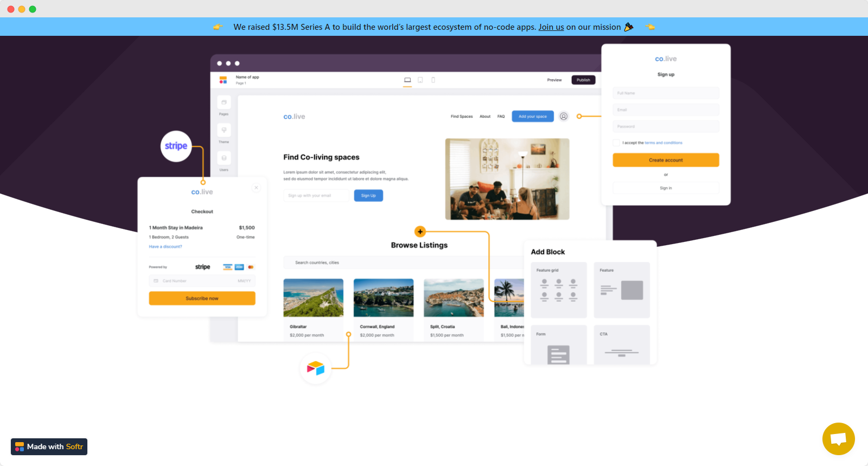The height and width of the screenshot is (466, 868).
Task: Check the accept terms and conditions box
Action: 616,143
